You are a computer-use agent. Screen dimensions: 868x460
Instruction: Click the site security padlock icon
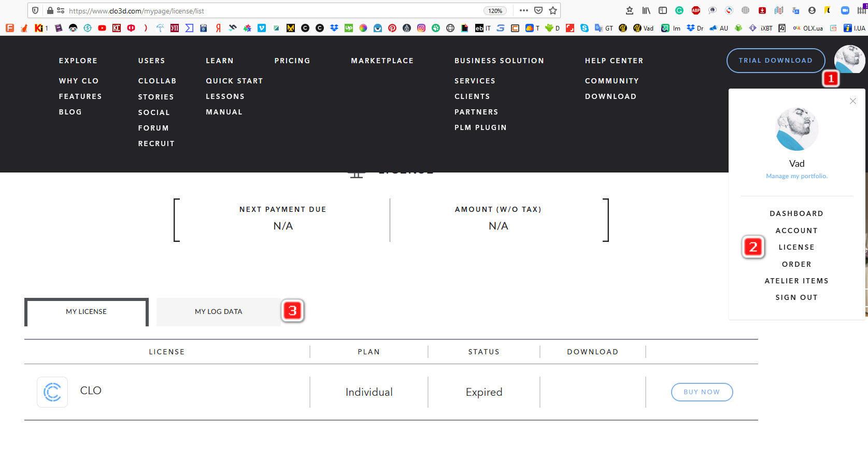pos(50,10)
